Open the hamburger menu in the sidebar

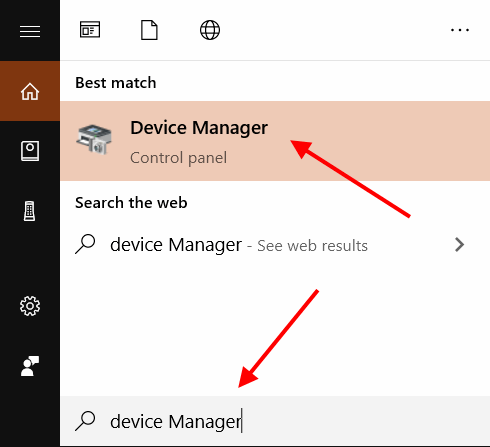[30, 32]
